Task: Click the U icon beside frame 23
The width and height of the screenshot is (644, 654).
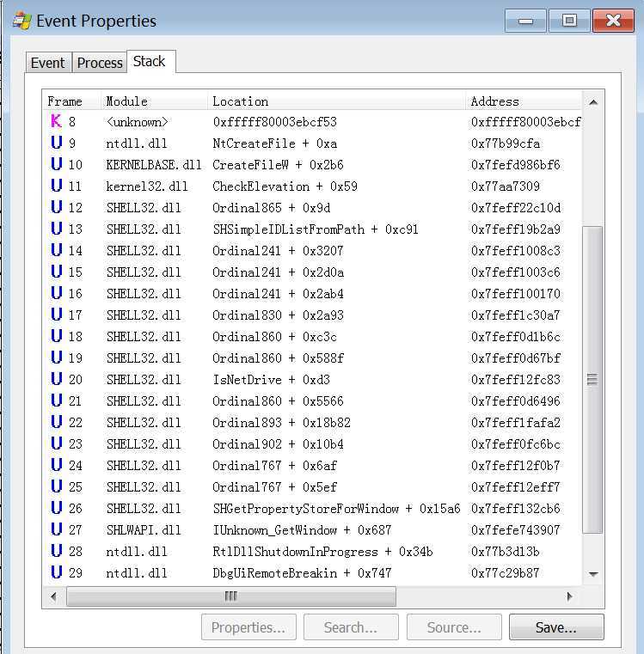Action: click(57, 443)
